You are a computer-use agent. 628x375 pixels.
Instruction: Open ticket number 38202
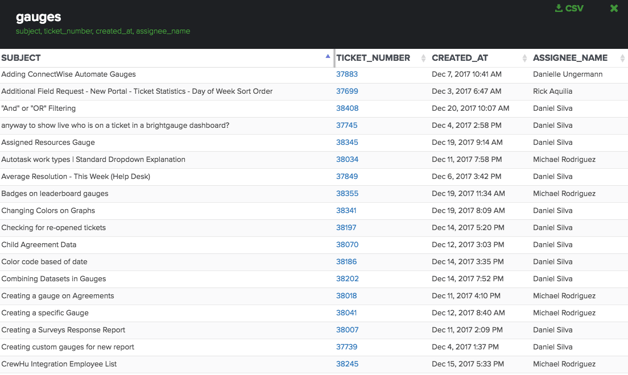click(347, 279)
